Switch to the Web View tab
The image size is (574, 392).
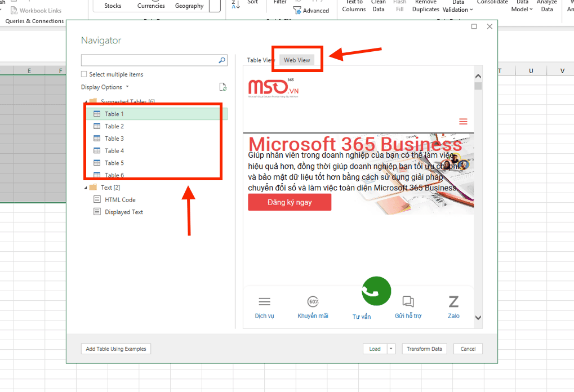297,60
